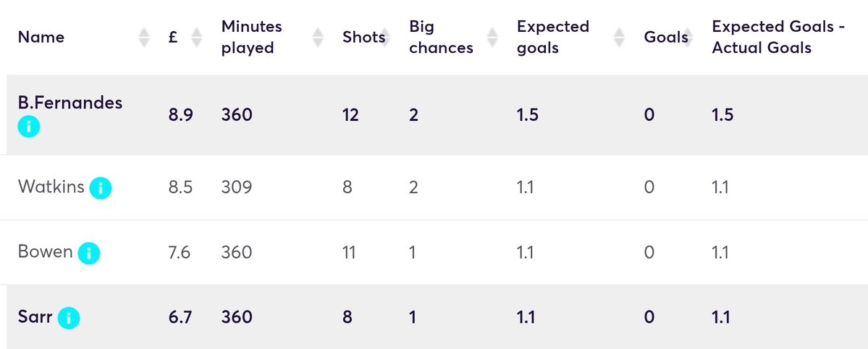This screenshot has height=349, width=868.
Task: Show Bowen's player info icon
Action: tap(88, 253)
